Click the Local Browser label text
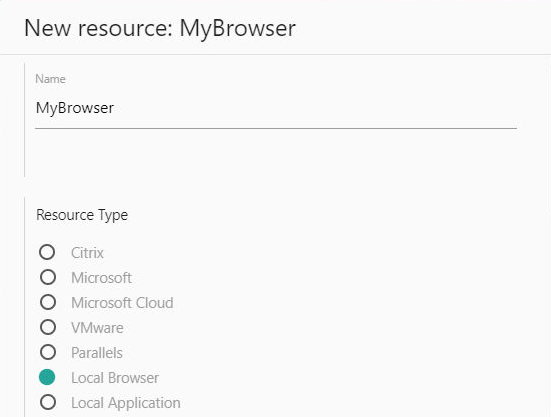 115,378
